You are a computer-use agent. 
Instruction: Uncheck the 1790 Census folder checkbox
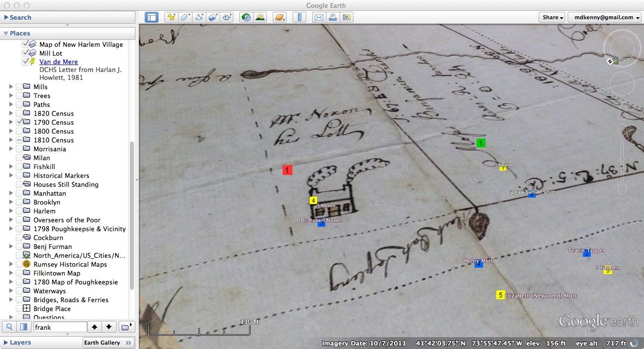[20, 122]
